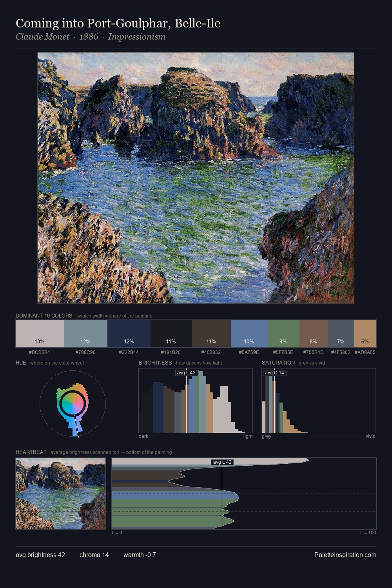Image resolution: width=392 pixels, height=588 pixels.
Task: Select the #755B4D brown swatch
Action: point(314,334)
